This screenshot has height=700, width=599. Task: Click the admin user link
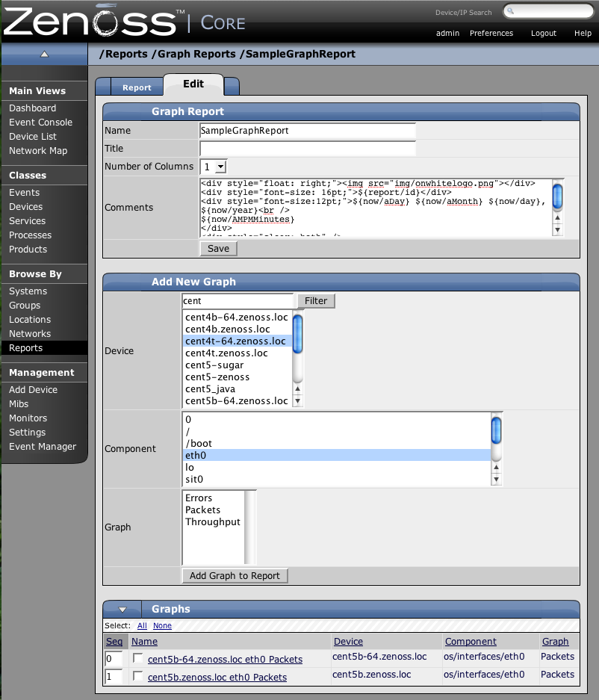[x=447, y=33]
